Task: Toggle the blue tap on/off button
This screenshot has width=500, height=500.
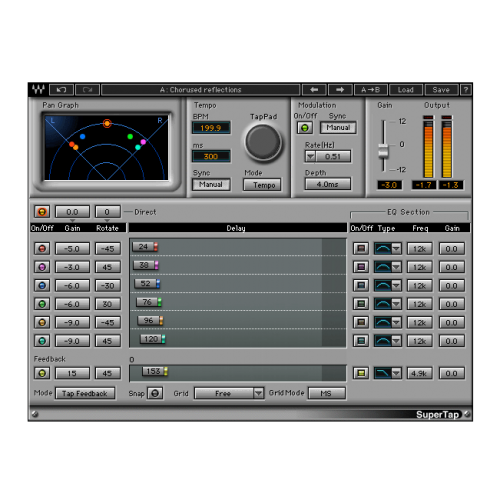Action: [x=42, y=286]
